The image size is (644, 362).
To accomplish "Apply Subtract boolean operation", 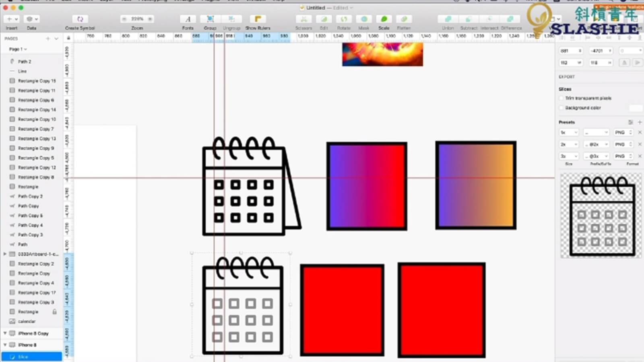I will (469, 19).
